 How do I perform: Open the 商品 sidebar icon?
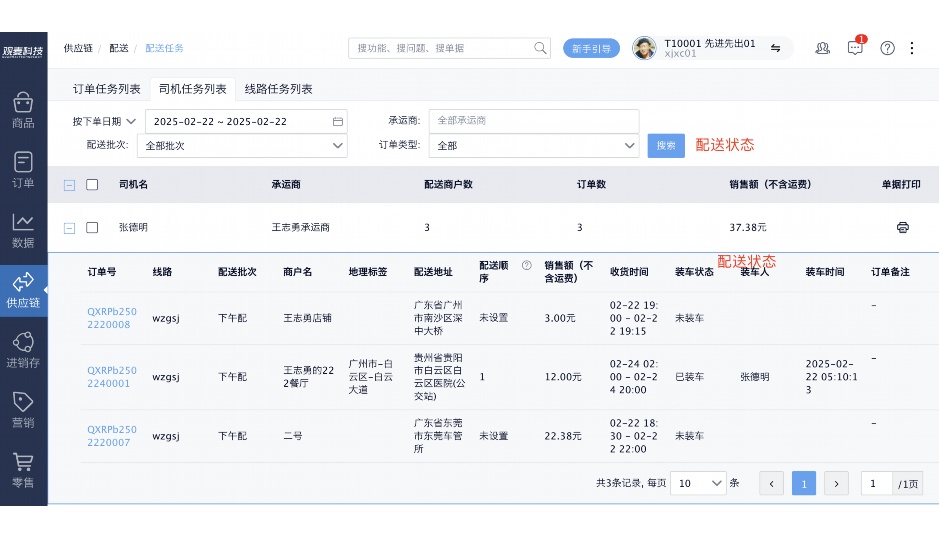(23, 110)
